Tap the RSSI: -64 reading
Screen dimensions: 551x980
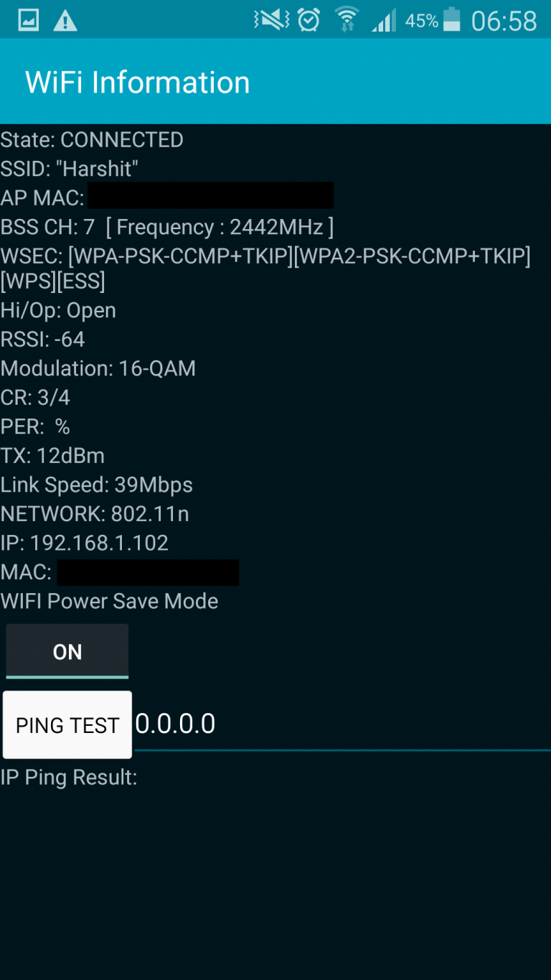(43, 340)
